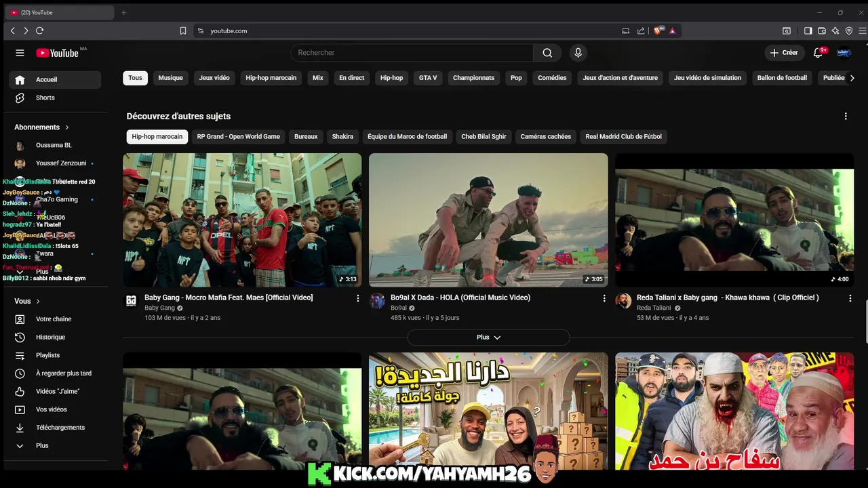Expand the Vous section

28,301
